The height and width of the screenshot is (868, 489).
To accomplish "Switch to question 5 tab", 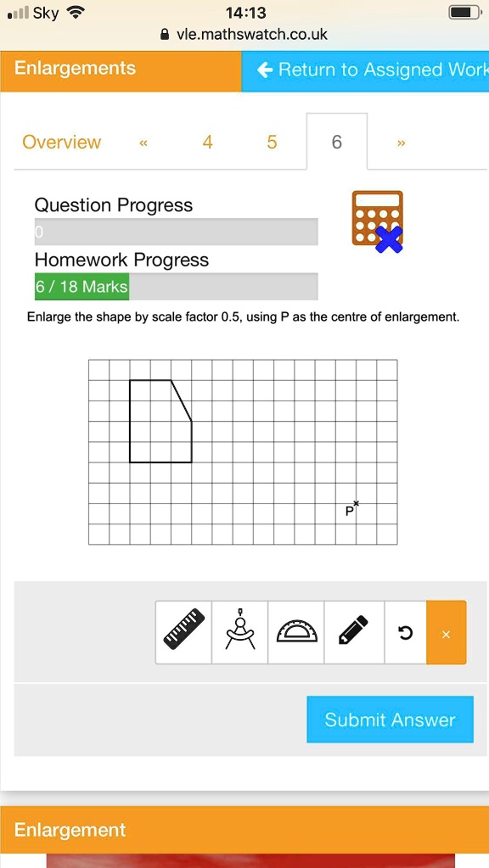I will (272, 142).
